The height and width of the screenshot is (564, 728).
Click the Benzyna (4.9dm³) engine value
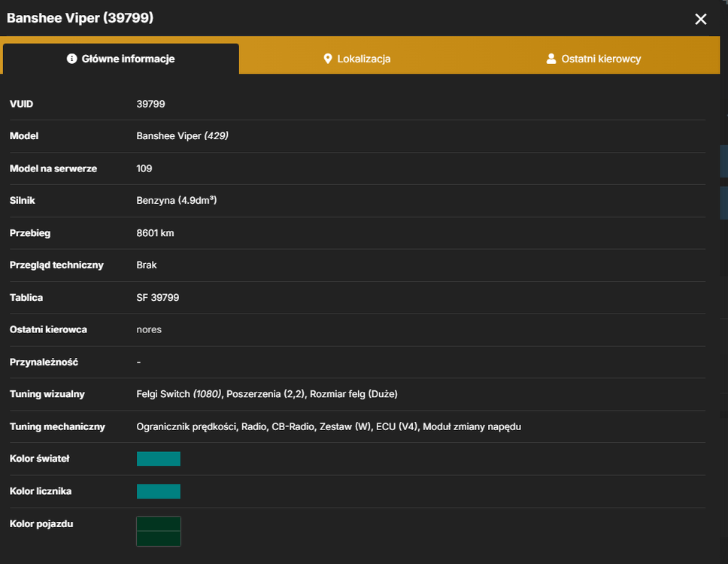177,201
